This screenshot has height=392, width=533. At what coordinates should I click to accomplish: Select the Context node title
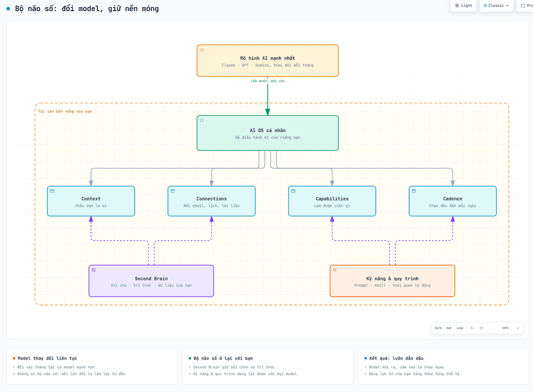(91, 199)
